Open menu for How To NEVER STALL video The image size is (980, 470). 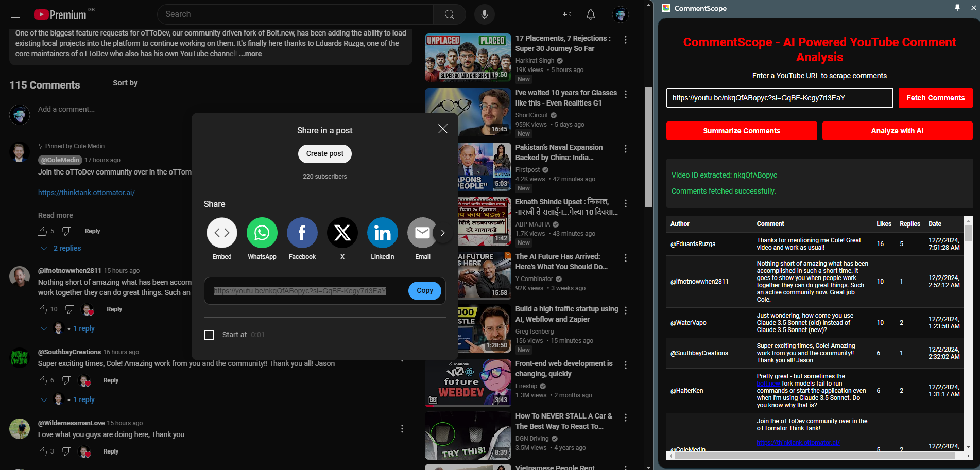(626, 417)
